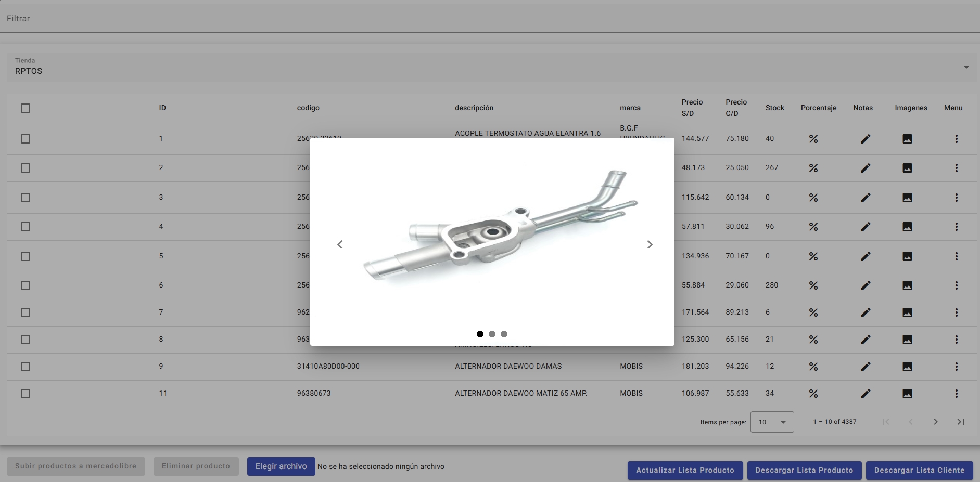The height and width of the screenshot is (482, 980).
Task: Open percentage for product ID 11
Action: coord(813,394)
